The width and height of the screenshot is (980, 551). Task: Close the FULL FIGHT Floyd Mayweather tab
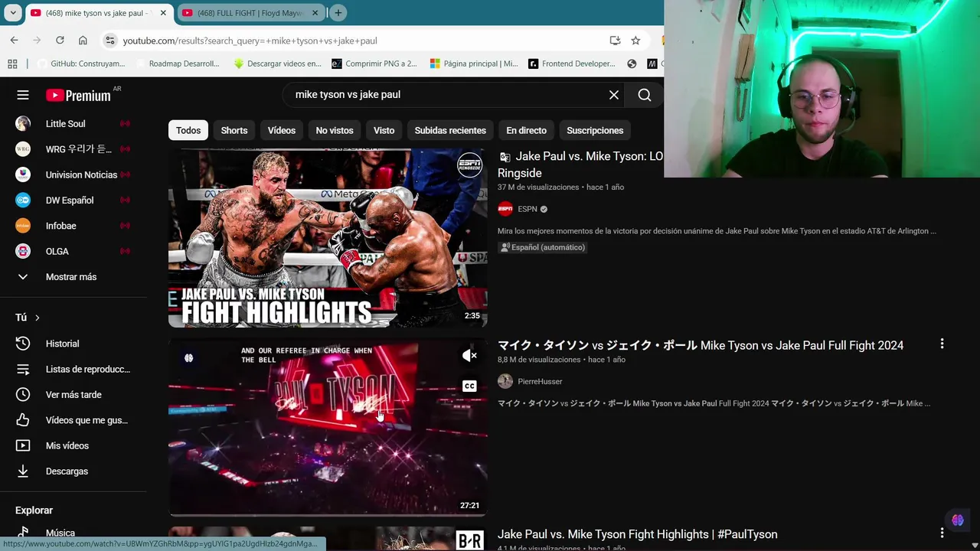click(x=315, y=13)
